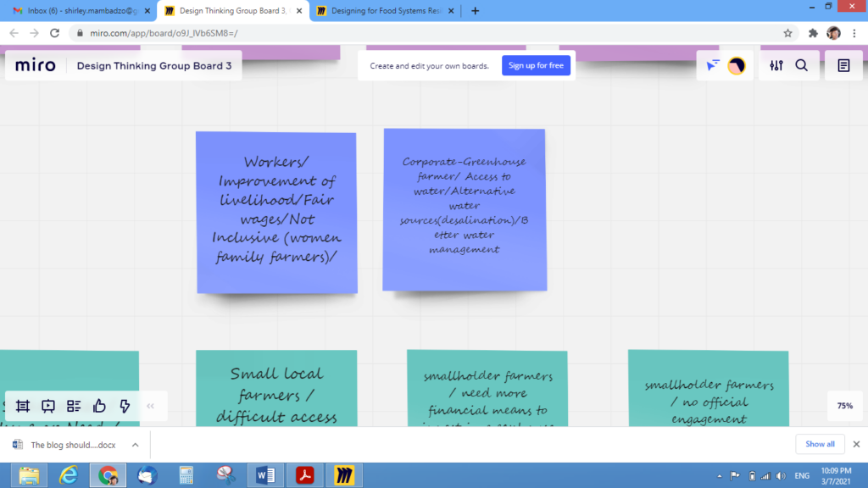Close the Designing for Food Systems tab

[x=451, y=11]
